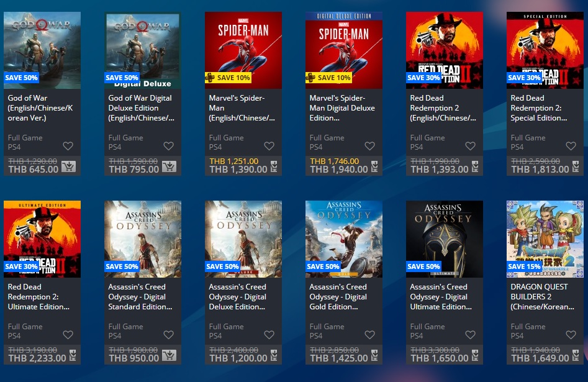Click SAVE 50% badge on Odyssey Gold Edition
Image resolution: width=588 pixels, height=382 pixels.
(323, 266)
